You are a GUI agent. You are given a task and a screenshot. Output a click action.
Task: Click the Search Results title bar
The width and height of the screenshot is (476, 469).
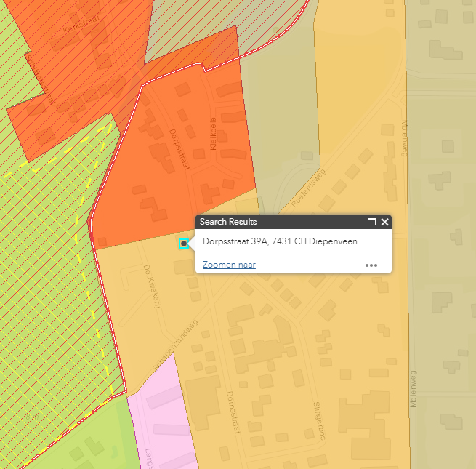(276, 223)
